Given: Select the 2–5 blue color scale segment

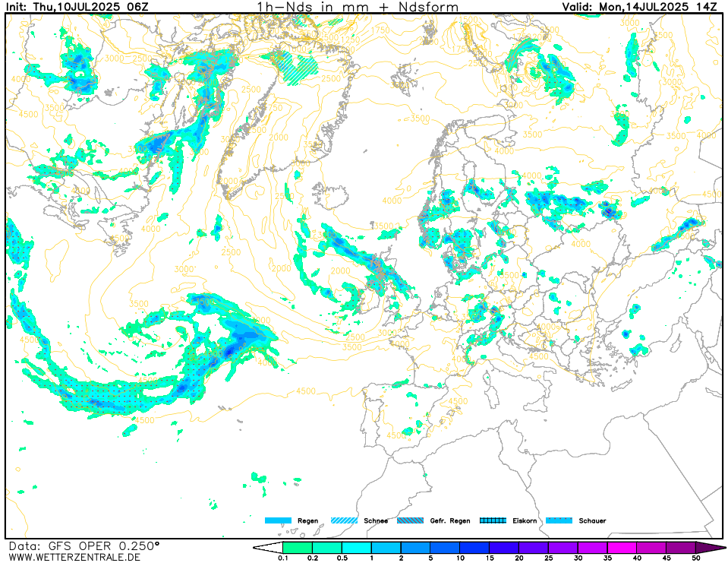Looking at the screenshot, I should click(415, 548).
